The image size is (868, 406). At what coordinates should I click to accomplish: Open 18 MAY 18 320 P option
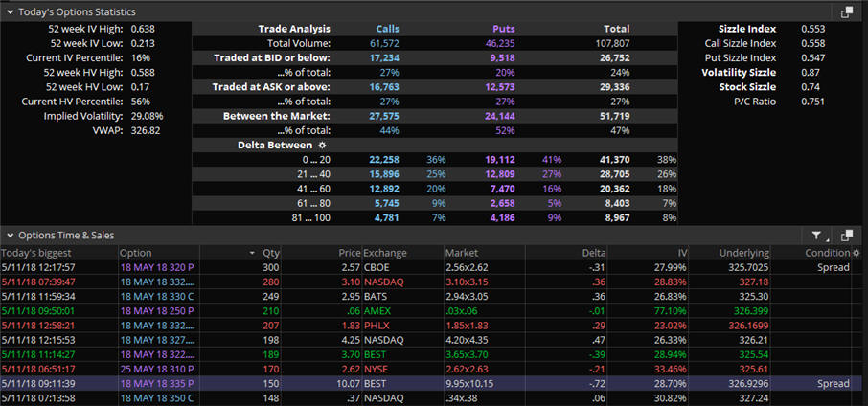point(156,267)
